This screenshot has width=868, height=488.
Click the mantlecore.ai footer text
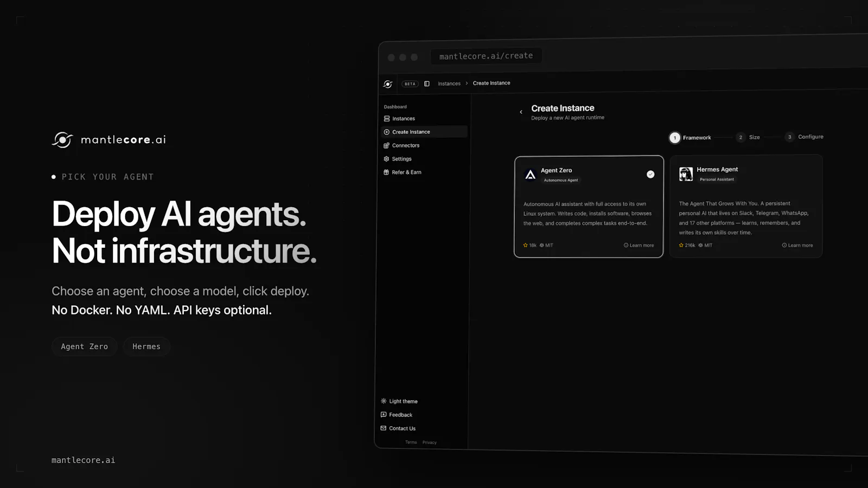click(83, 460)
